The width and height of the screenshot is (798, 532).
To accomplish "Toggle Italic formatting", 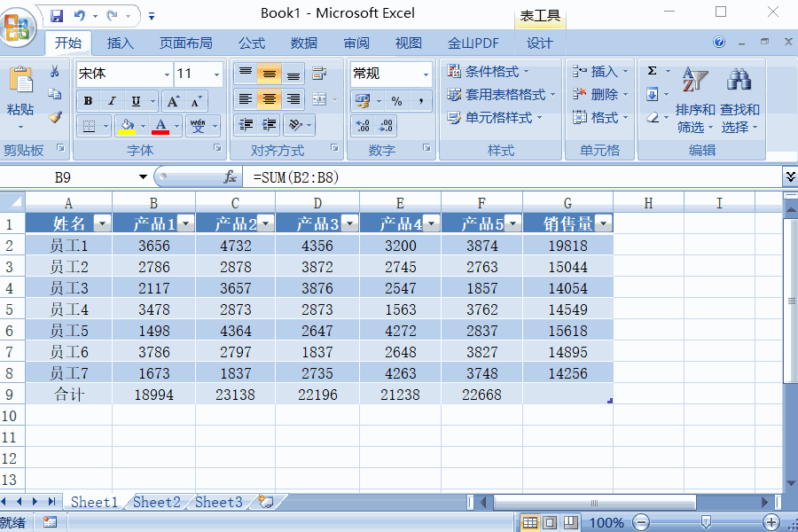I will click(x=112, y=101).
